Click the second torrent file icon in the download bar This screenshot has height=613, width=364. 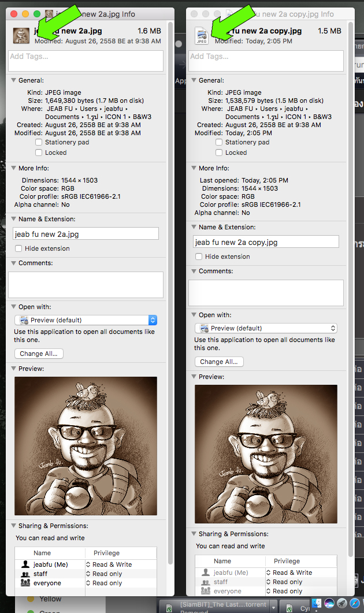[x=289, y=608]
